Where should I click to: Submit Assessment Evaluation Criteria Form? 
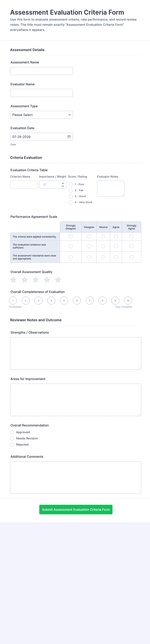pos(76,510)
